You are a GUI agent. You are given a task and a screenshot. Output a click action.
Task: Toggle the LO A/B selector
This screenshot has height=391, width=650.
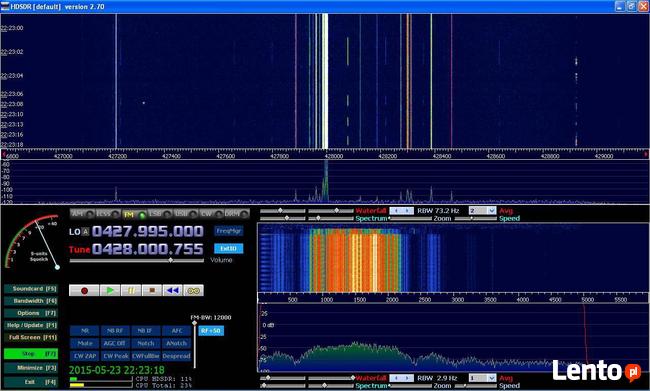pos(85,232)
